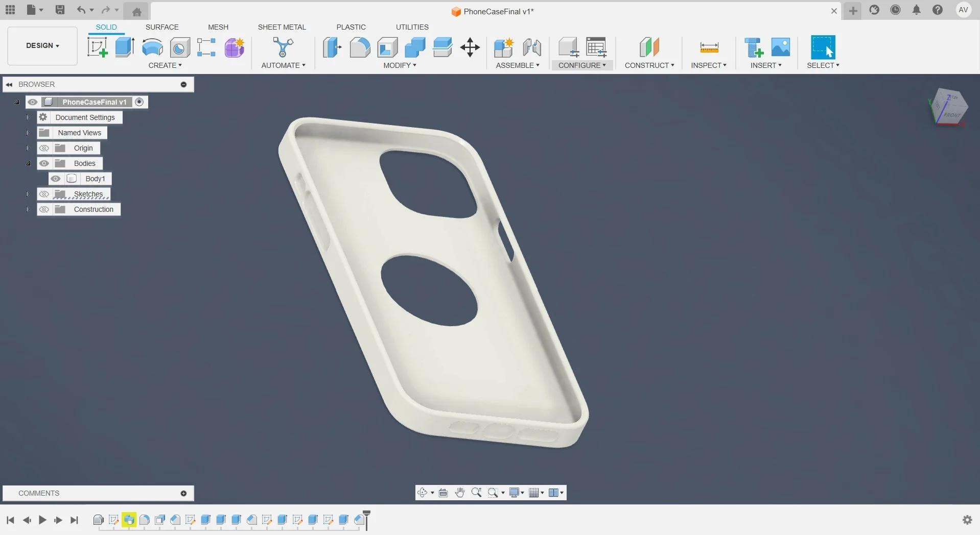
Task: Select the Pan tool in navigation bar
Action: click(x=460, y=492)
